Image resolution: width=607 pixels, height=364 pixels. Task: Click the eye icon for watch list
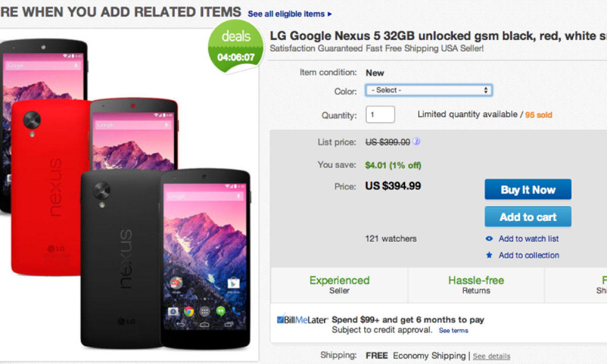click(489, 239)
